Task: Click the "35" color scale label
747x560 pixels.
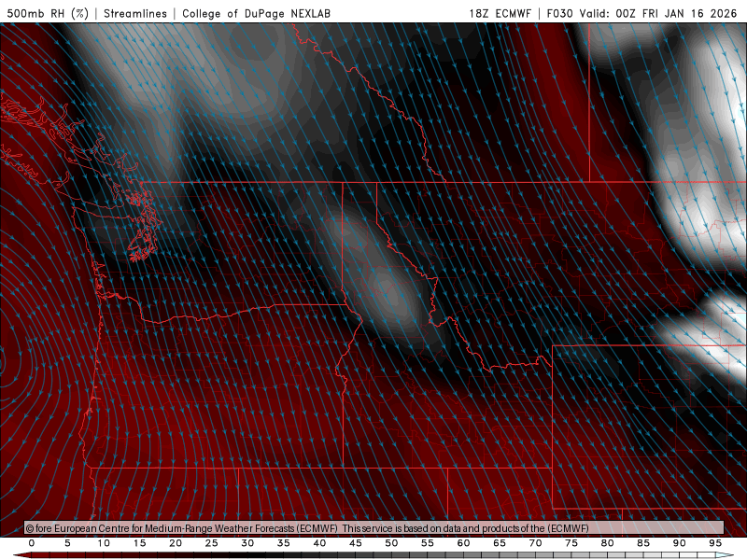Action: coord(284,543)
